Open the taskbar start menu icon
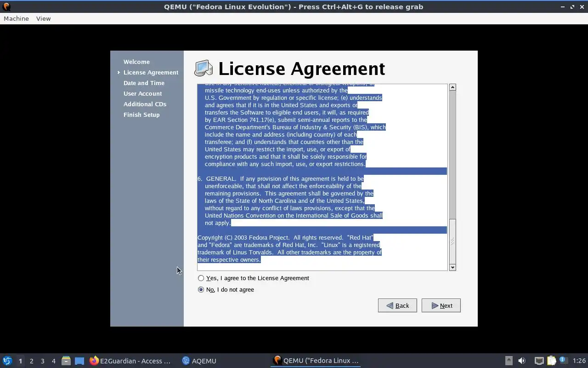 (7, 361)
